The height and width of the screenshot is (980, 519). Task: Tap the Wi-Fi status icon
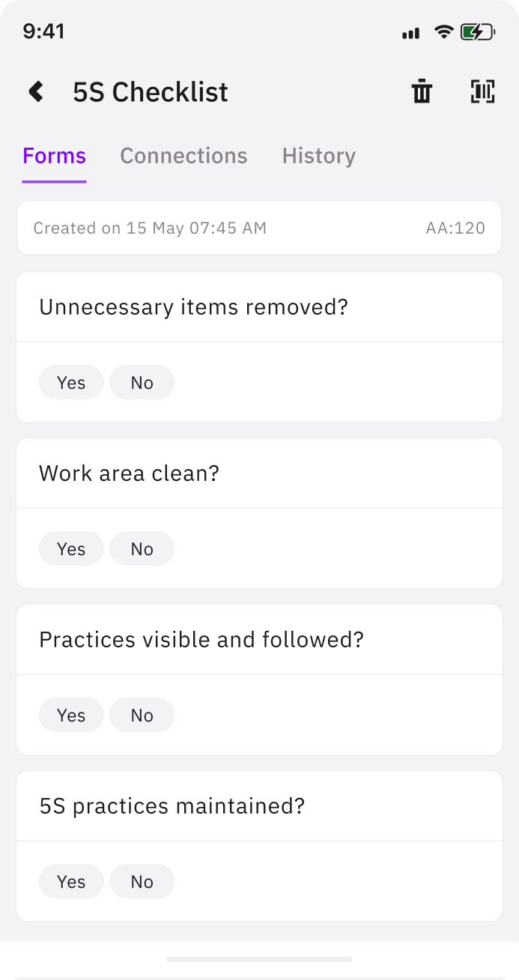[445, 31]
